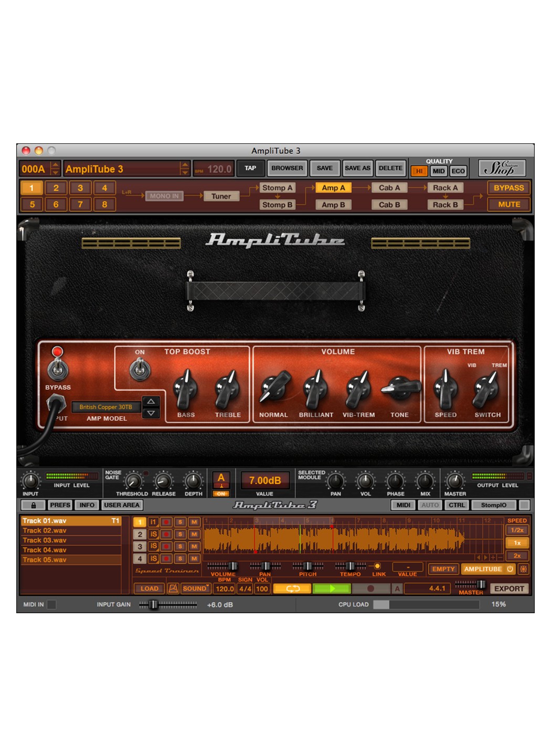
Task: Turn the VIB/TREM SWITCH knob
Action: [486, 390]
